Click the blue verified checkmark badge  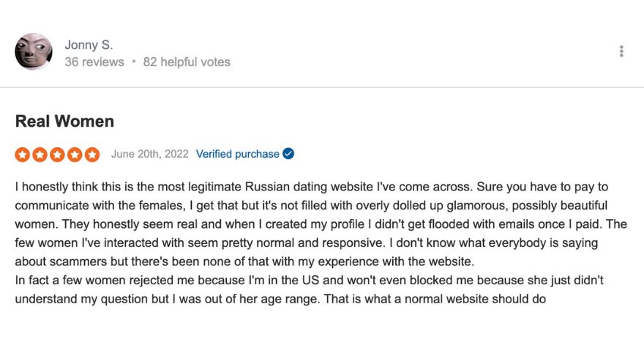pos(288,154)
